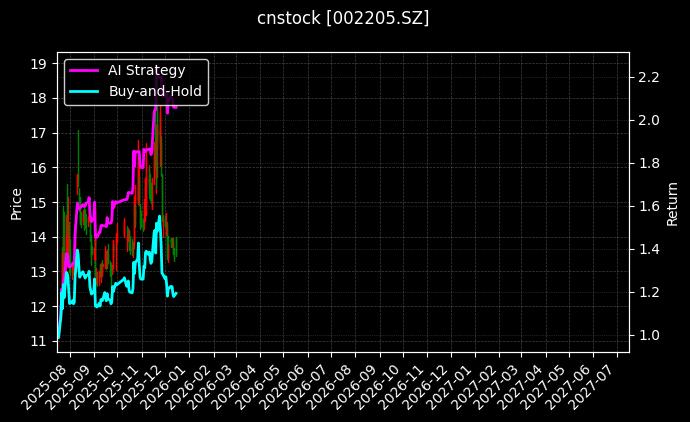The image size is (690, 422).
Task: Click the AI Strategy legend label
Action: pos(146,70)
